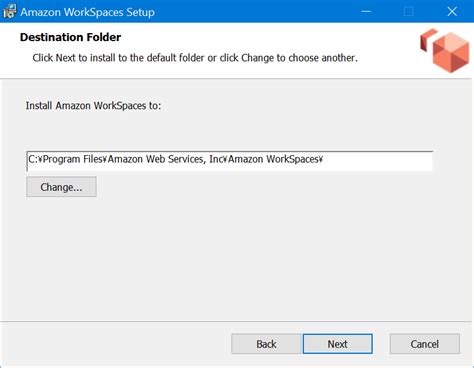Click the Next button to continue
Image resolution: width=474 pixels, height=368 pixels.
click(338, 344)
